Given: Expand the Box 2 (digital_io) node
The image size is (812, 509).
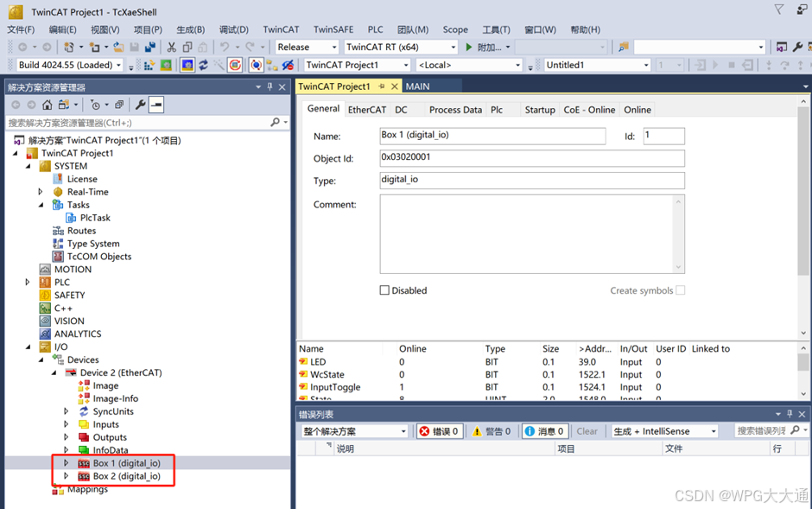Looking at the screenshot, I should 66,476.
